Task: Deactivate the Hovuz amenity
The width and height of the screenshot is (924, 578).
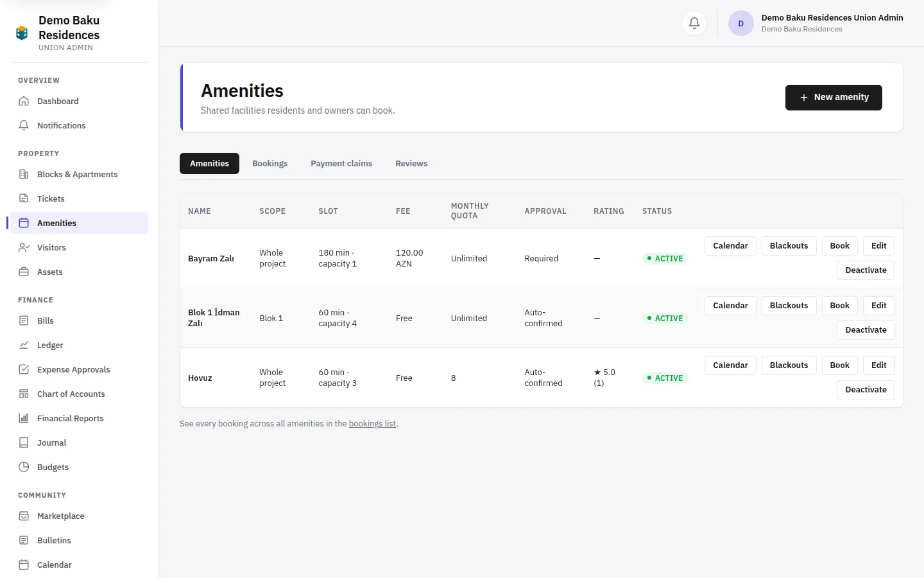Action: tap(866, 390)
